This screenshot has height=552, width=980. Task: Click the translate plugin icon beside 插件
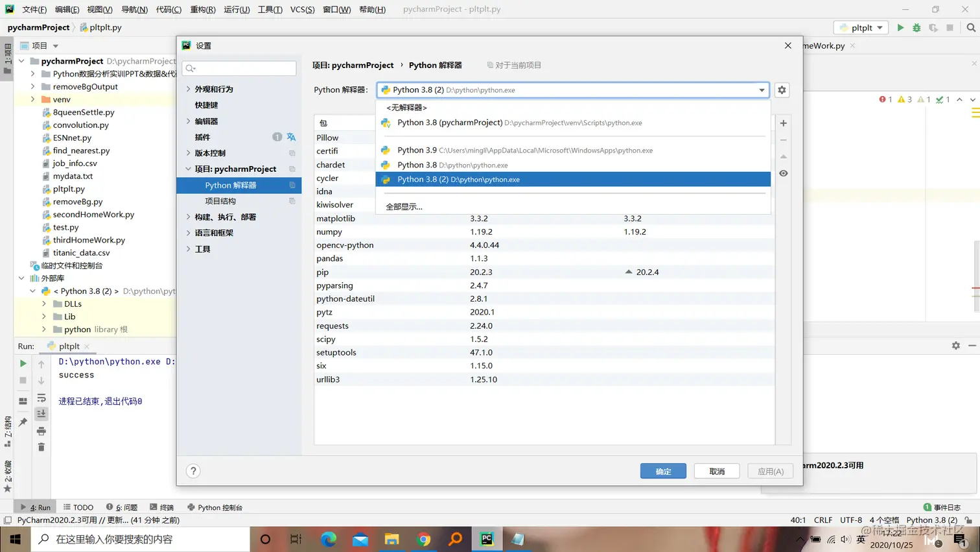(291, 137)
